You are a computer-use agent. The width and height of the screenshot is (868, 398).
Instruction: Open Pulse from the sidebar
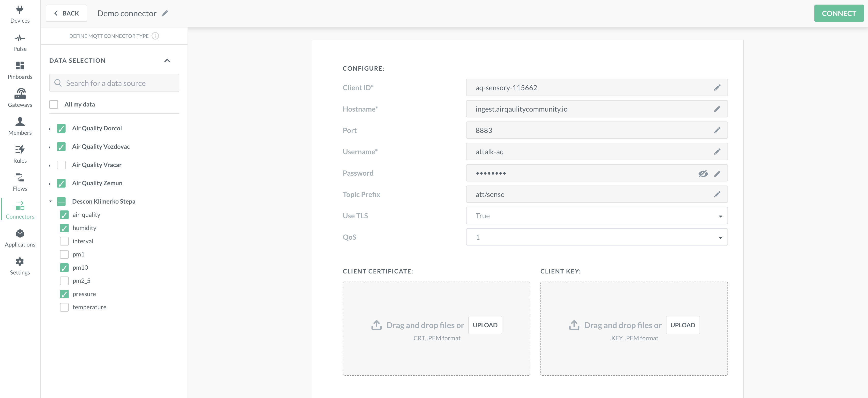[x=20, y=43]
